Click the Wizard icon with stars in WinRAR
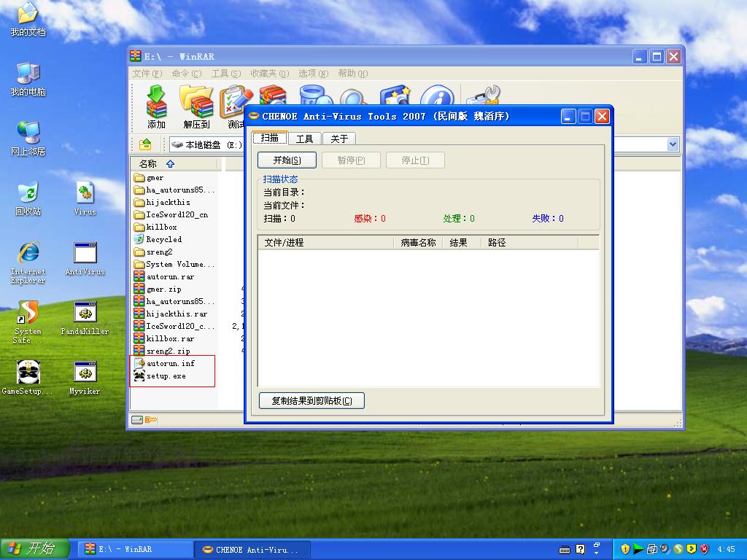The height and width of the screenshot is (560, 747). click(x=395, y=94)
